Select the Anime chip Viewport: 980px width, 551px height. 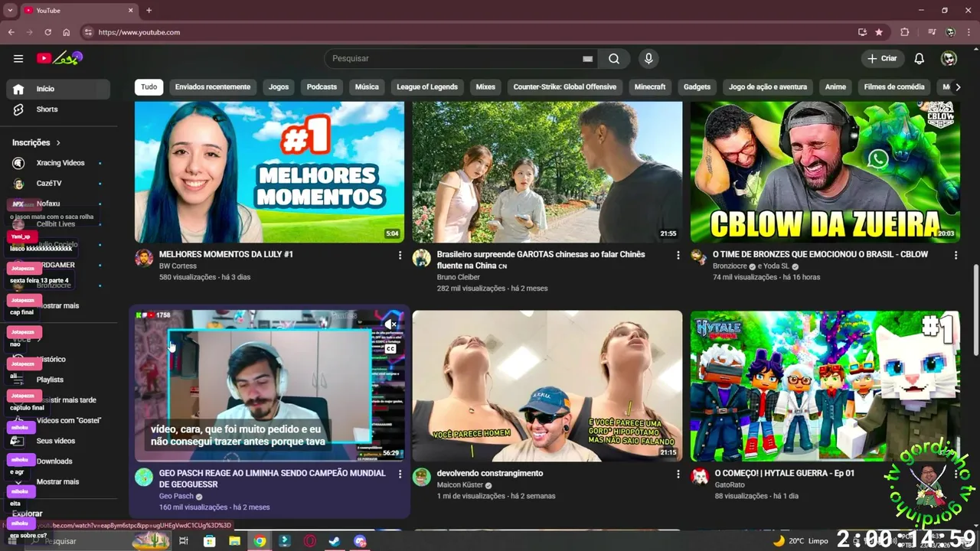(x=835, y=86)
